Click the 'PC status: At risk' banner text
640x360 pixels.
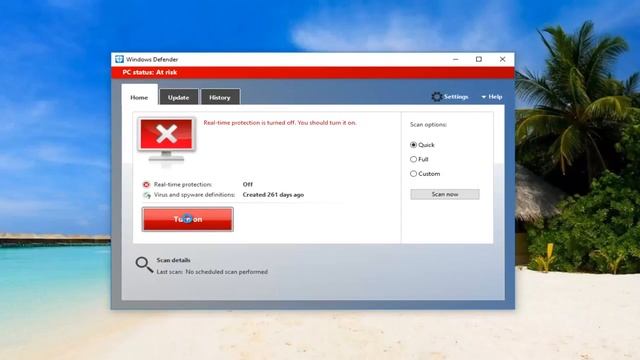[x=149, y=72]
